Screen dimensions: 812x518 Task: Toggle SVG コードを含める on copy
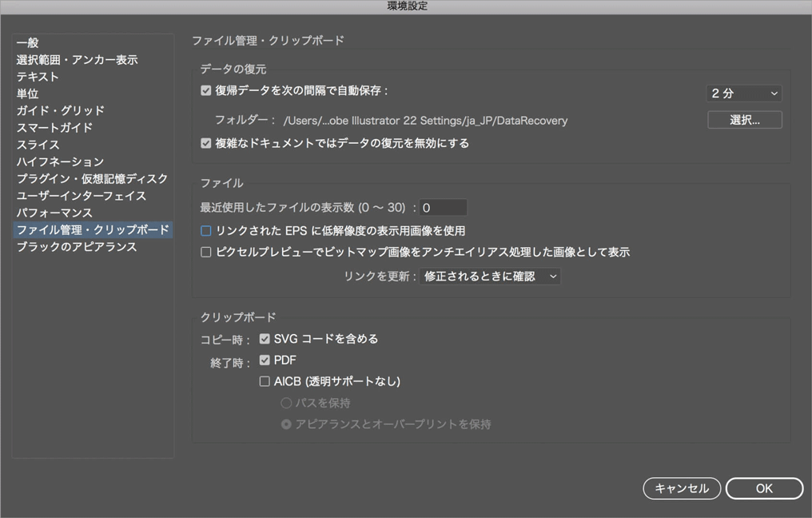tap(265, 338)
